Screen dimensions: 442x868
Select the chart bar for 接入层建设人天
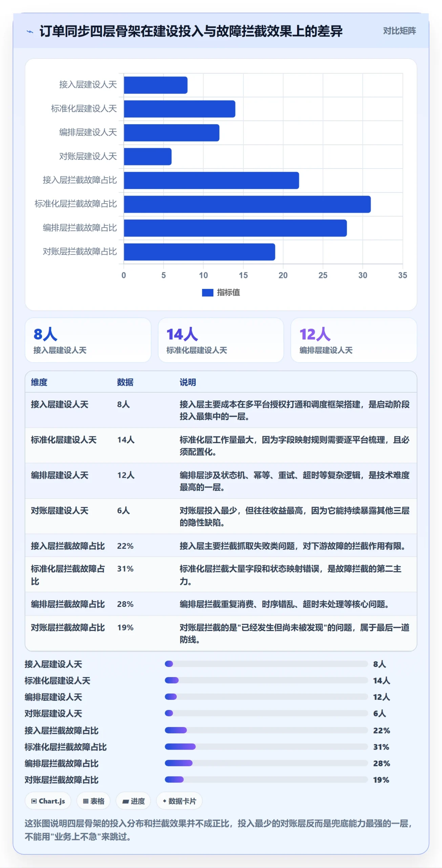[x=155, y=85]
